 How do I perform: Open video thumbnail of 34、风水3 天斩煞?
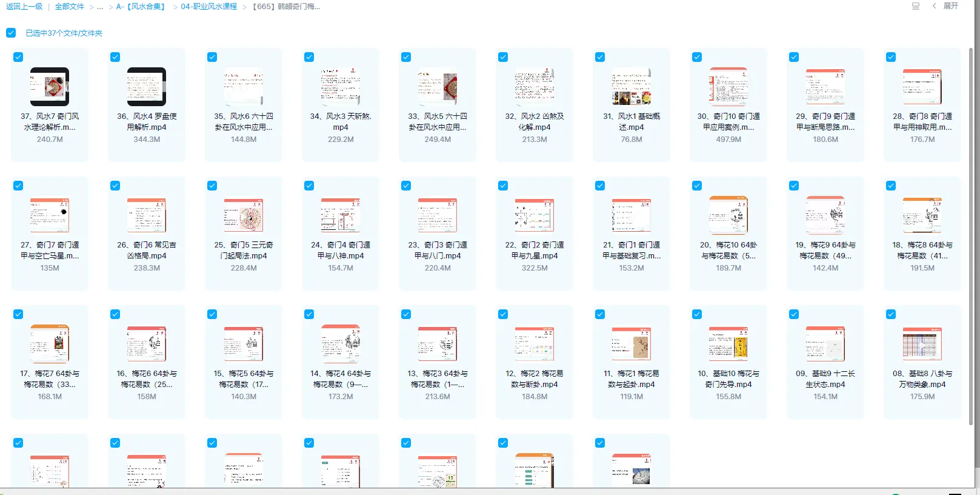341,87
